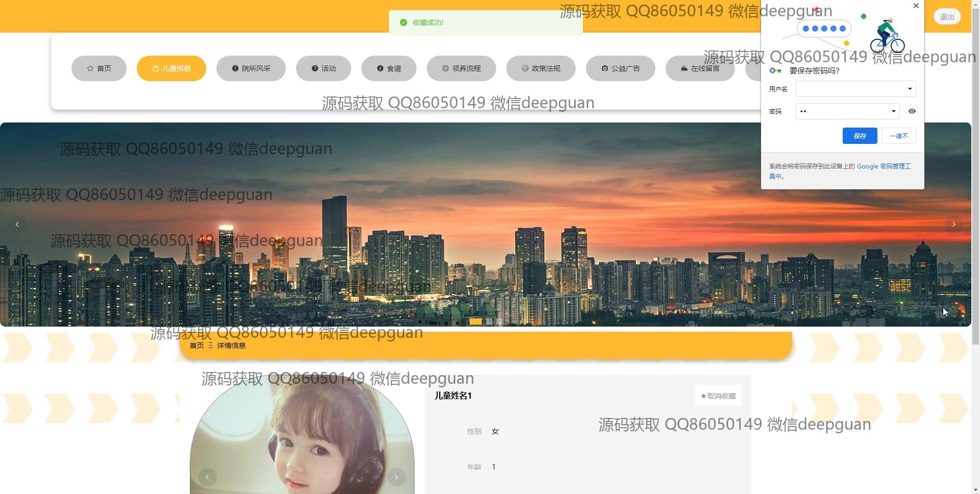Go to next banner slide

point(953,225)
